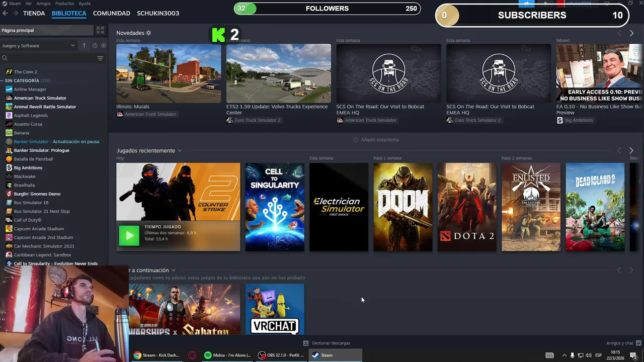The width and height of the screenshot is (644, 362).
Task: Open Opera GX taskbar icon
Action: click(192, 355)
